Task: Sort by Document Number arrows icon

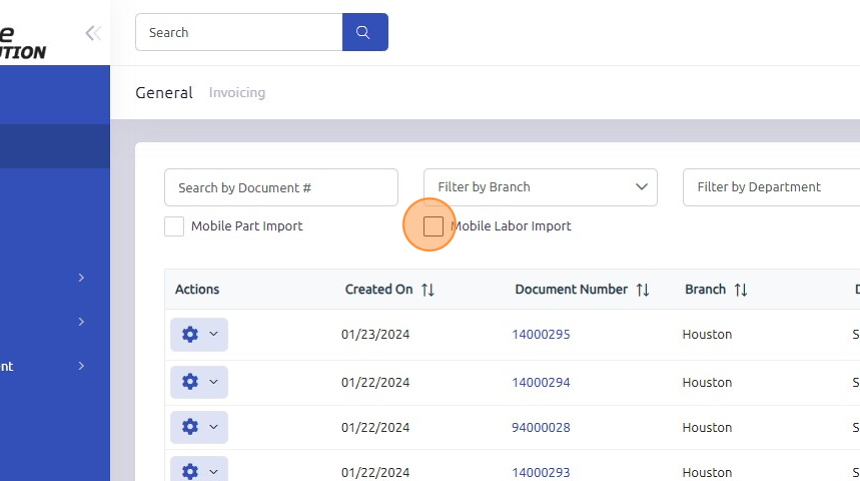Action: [642, 290]
